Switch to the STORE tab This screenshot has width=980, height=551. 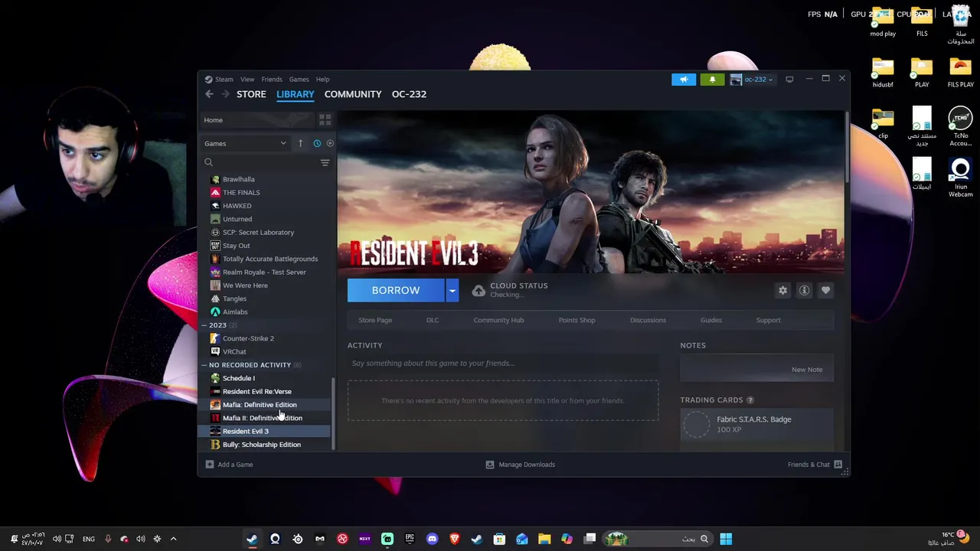[x=251, y=94]
